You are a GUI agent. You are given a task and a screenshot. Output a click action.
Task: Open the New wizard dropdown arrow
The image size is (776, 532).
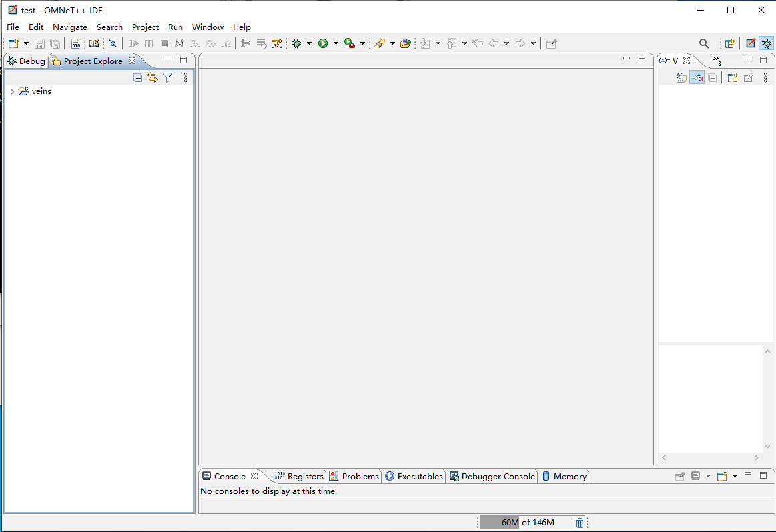[x=26, y=43]
